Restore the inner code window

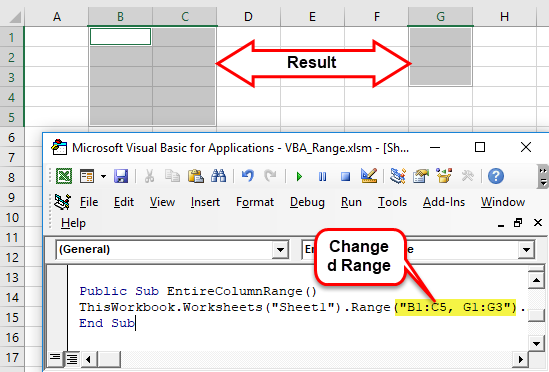click(x=518, y=223)
